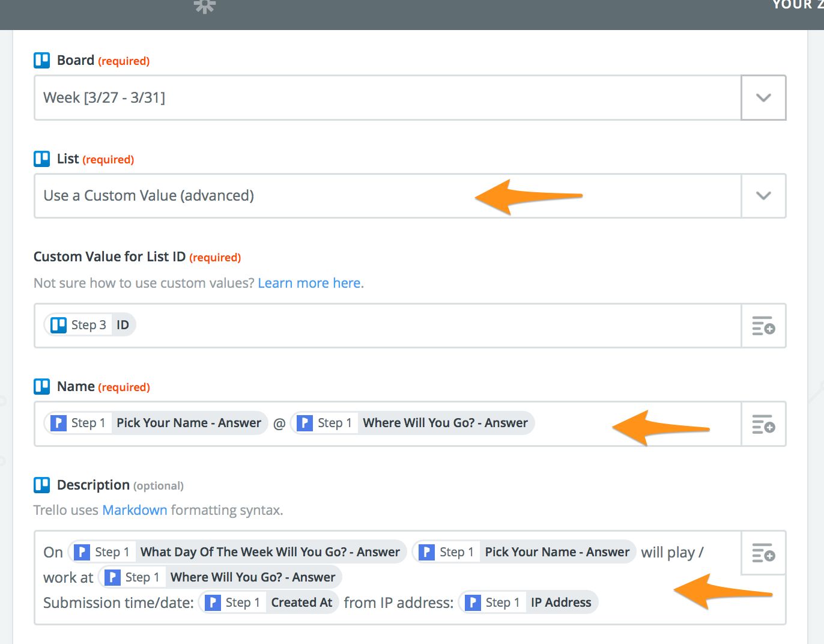
Task: Click the @ symbol in the Name field
Action: coord(279,424)
